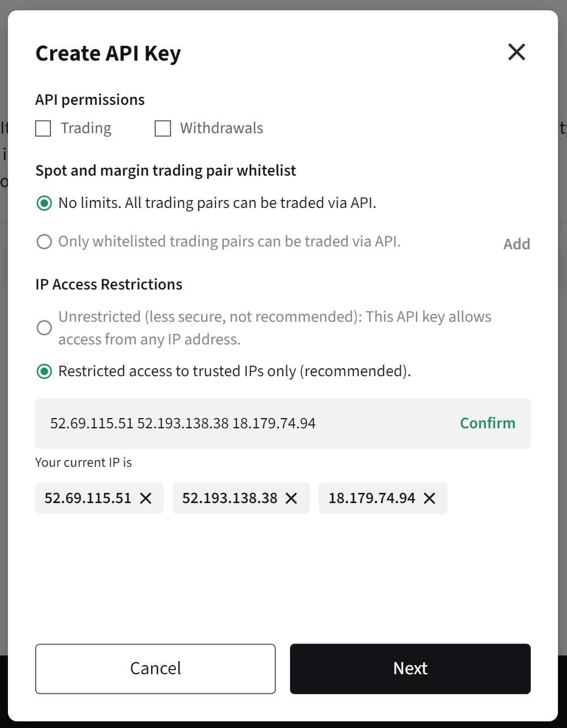Viewport: 567px width, 728px height.
Task: Choose "Only whitelisted trading pairs" option
Action: coord(44,241)
